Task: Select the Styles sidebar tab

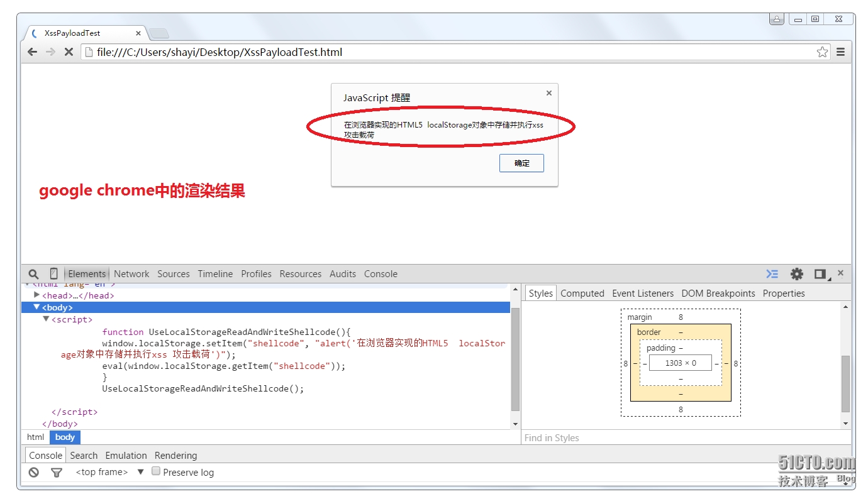Action: point(541,293)
